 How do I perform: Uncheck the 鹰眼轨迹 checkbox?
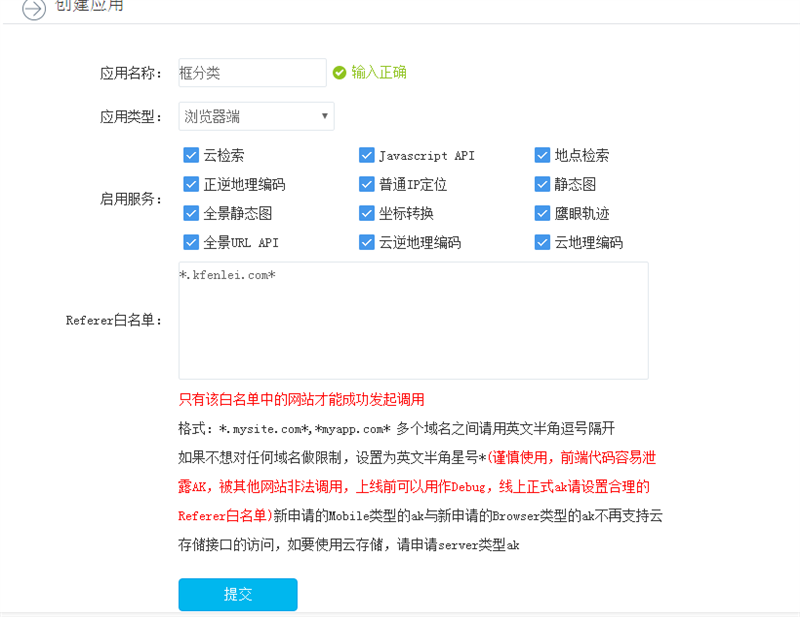click(542, 213)
